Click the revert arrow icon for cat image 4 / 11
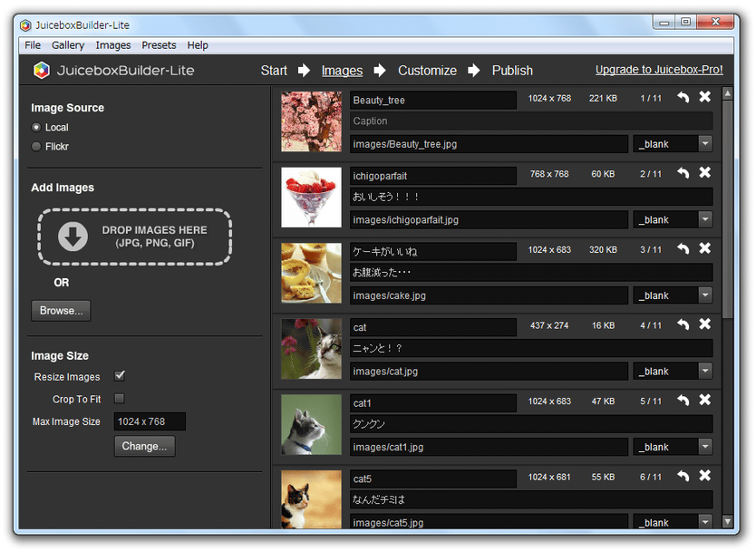 coord(683,324)
